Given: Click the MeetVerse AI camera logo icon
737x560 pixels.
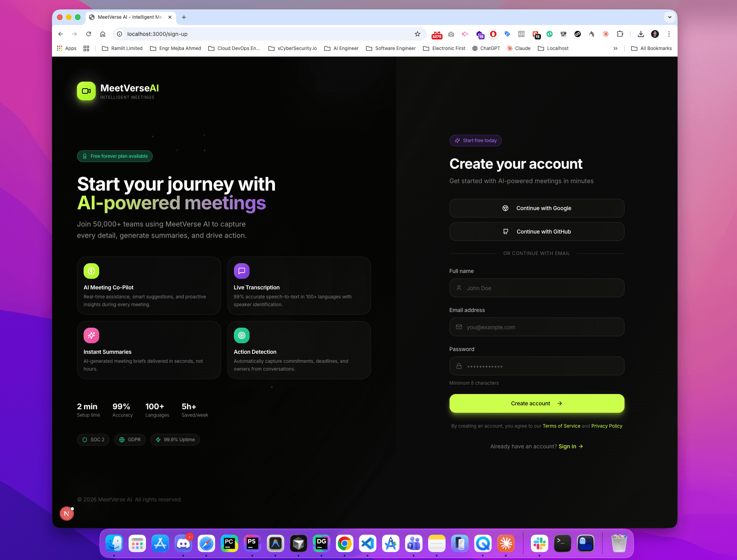Looking at the screenshot, I should click(x=86, y=91).
